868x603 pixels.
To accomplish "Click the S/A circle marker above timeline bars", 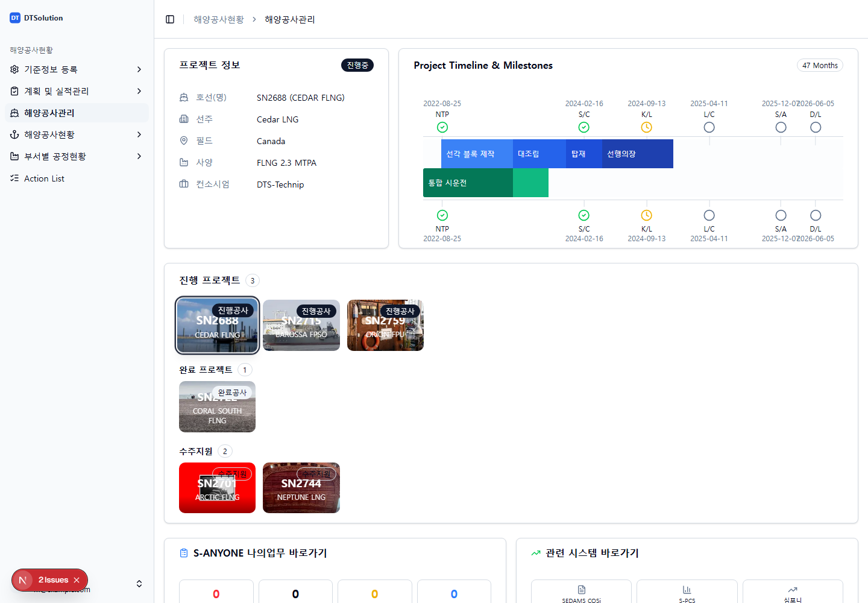I will pyautogui.click(x=781, y=127).
